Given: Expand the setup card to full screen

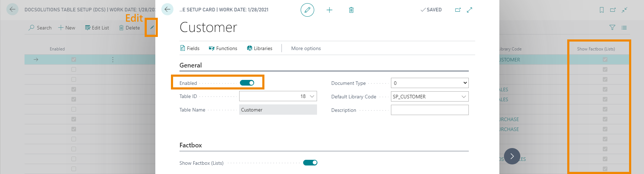Looking at the screenshot, I should click(x=469, y=10).
